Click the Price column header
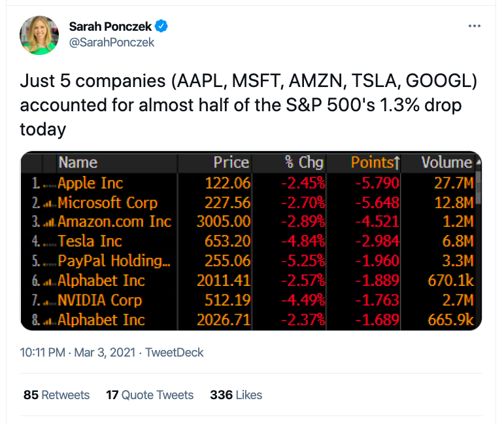Viewport: 504px width, 424px height. [x=231, y=163]
